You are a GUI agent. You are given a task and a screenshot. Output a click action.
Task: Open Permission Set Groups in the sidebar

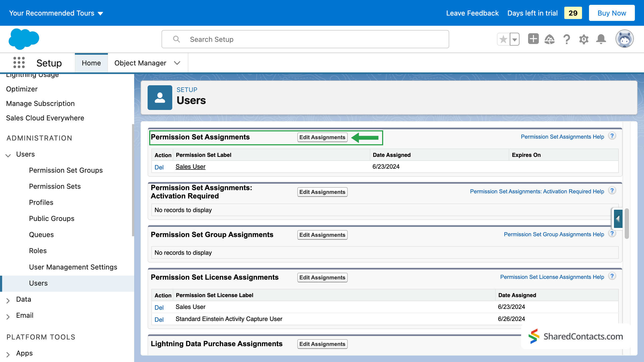pos(66,170)
